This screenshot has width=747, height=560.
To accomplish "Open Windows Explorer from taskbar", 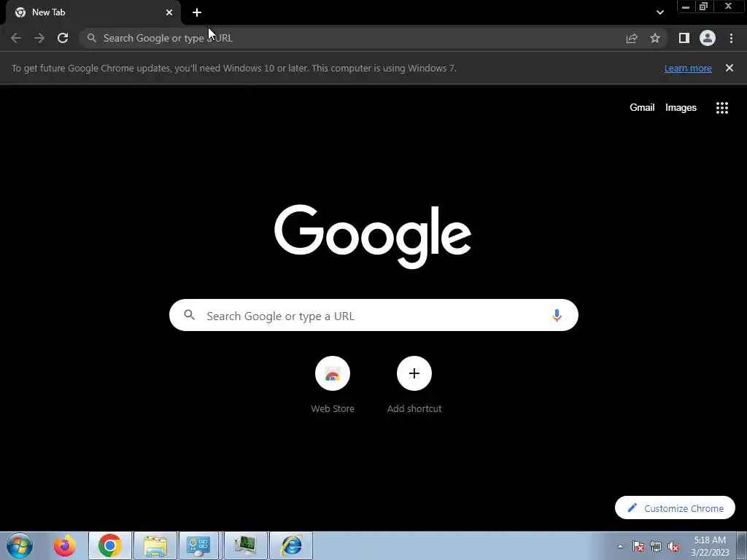I will click(155, 545).
